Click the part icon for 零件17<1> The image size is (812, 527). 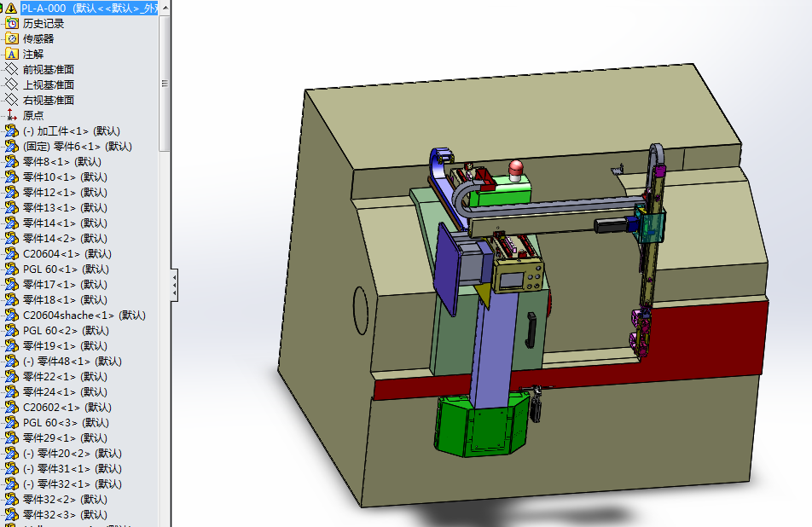(11, 284)
